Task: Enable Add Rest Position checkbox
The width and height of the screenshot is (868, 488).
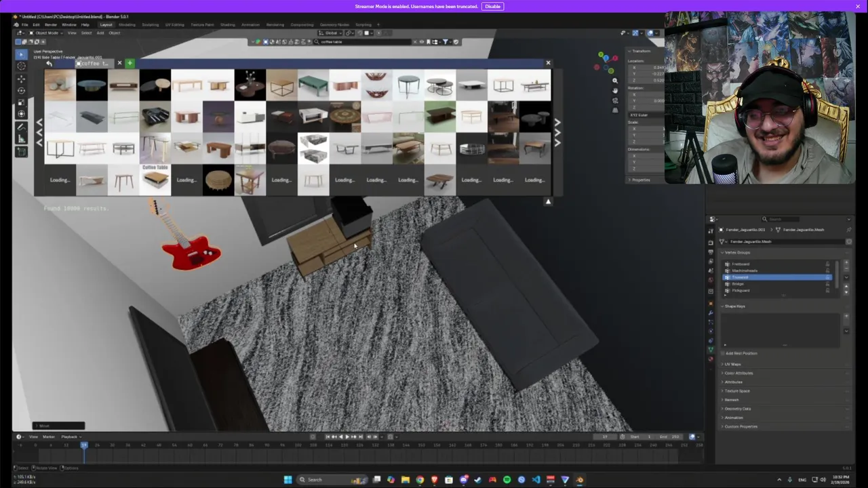Action: [x=723, y=353]
